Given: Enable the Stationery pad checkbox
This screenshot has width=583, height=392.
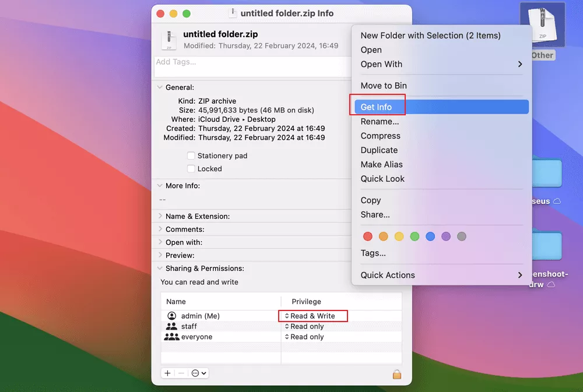Looking at the screenshot, I should (191, 156).
